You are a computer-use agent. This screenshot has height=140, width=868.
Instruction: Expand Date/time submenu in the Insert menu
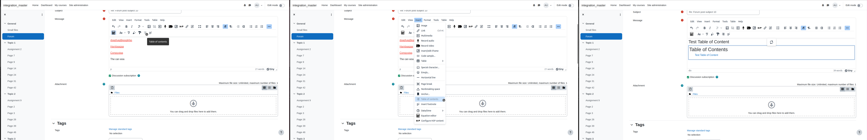[430, 111]
